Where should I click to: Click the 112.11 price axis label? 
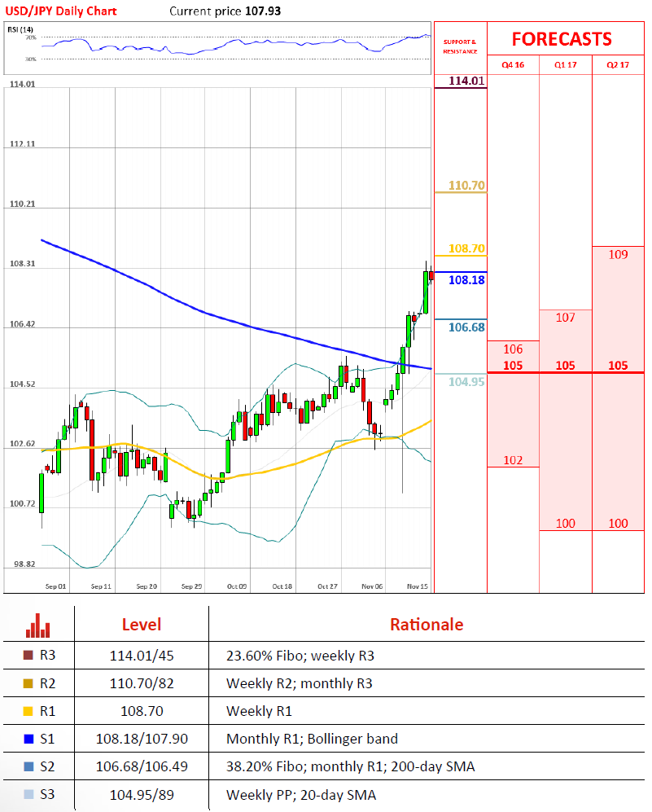[x=22, y=144]
